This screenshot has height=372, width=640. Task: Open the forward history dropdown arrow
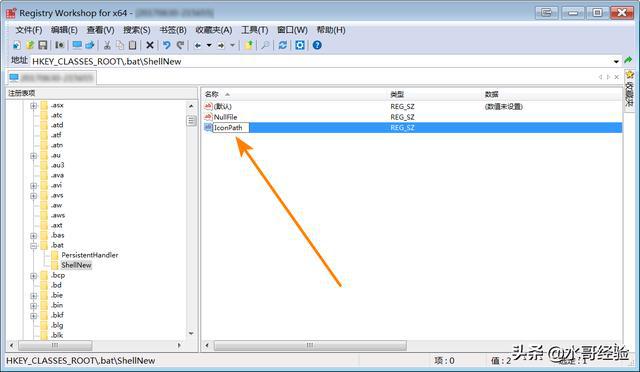(x=233, y=45)
